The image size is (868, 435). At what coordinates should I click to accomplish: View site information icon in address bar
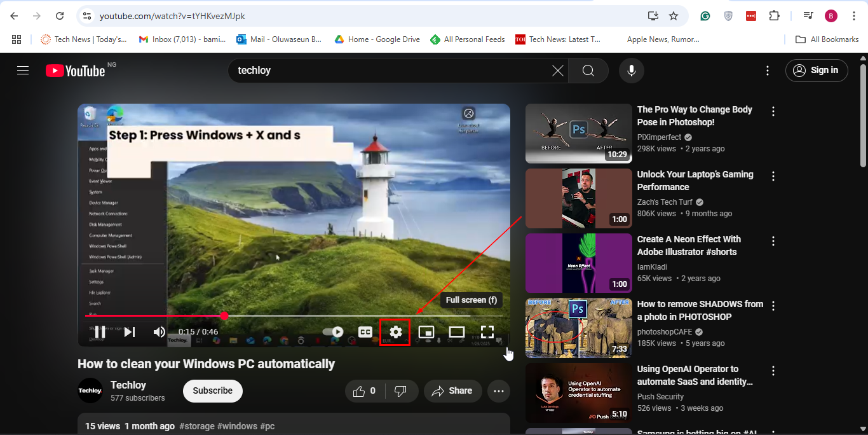[x=88, y=16]
